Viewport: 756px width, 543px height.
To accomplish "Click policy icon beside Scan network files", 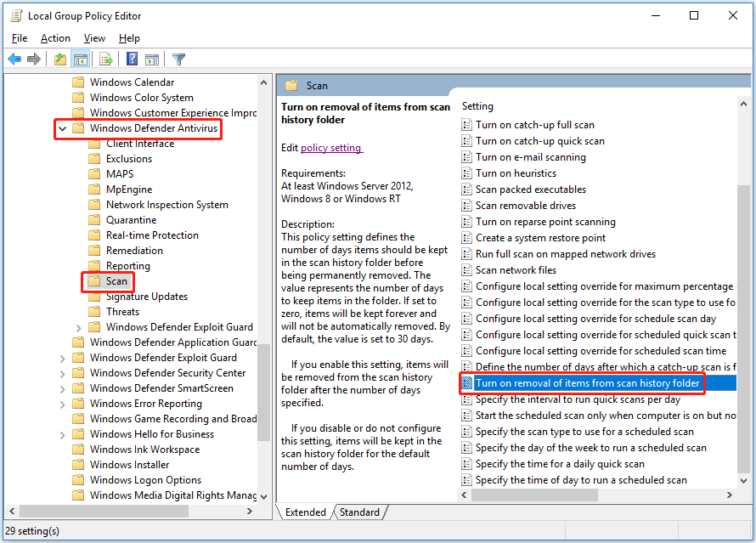I will pos(466,270).
